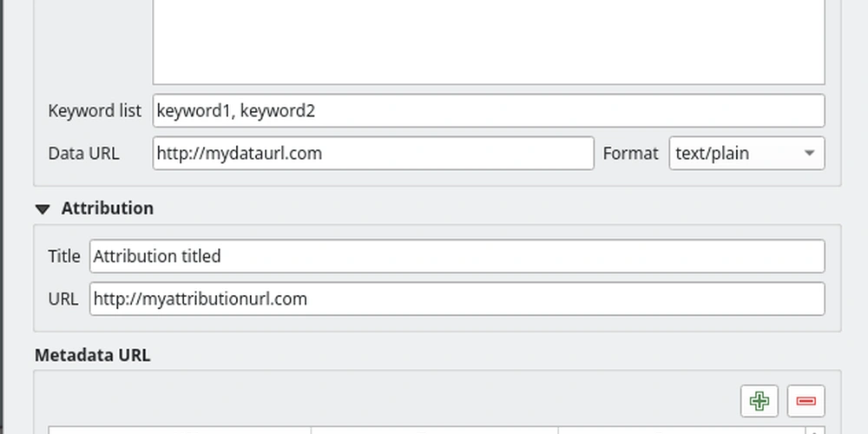This screenshot has height=434, width=868.
Task: Remove the selected Metadata URL with the red minus
Action: click(x=806, y=401)
